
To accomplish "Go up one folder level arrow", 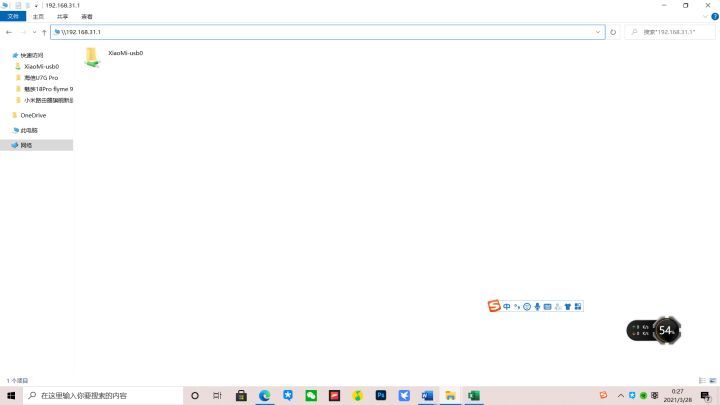I will pyautogui.click(x=44, y=32).
